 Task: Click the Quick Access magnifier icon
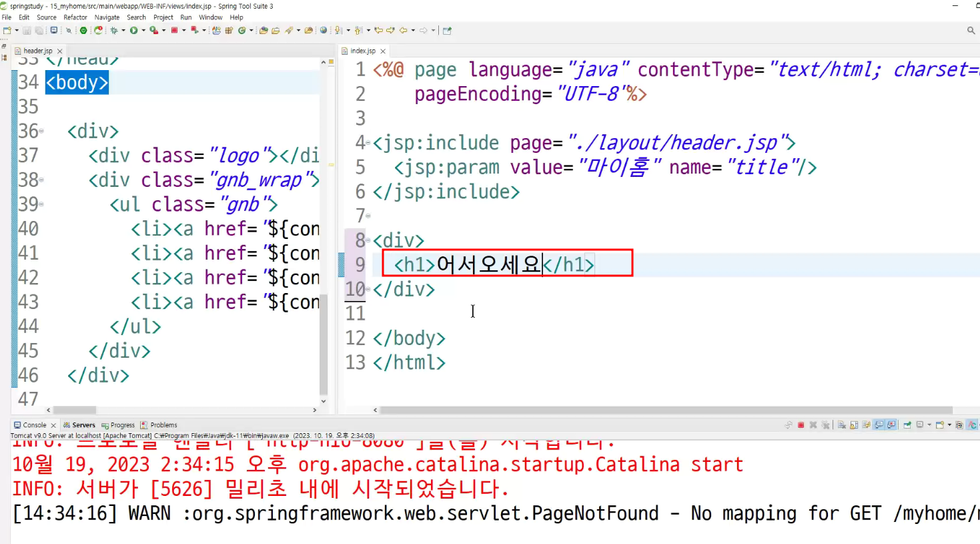pos(971,30)
